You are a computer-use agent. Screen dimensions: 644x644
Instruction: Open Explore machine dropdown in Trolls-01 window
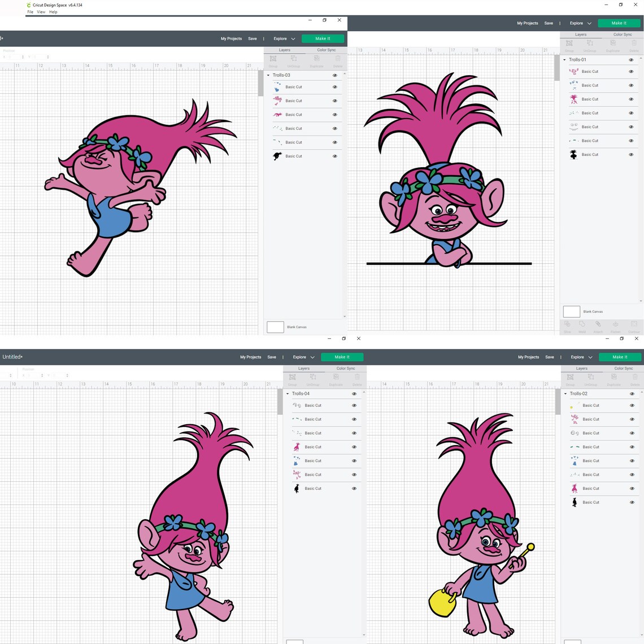[x=580, y=23]
